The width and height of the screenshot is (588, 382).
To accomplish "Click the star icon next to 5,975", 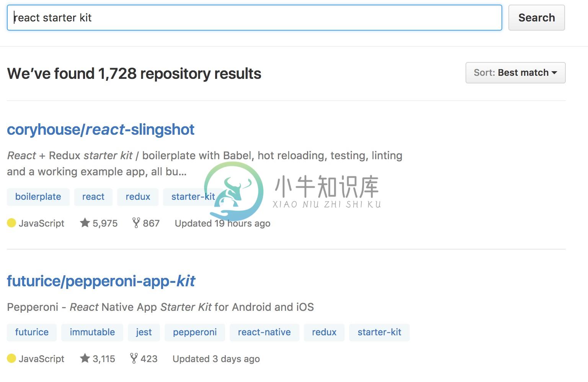I will coord(85,223).
